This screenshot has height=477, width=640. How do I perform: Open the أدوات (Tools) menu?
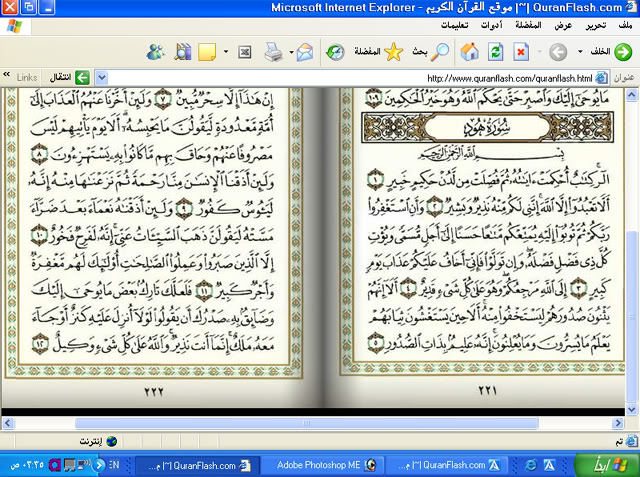coord(491,25)
